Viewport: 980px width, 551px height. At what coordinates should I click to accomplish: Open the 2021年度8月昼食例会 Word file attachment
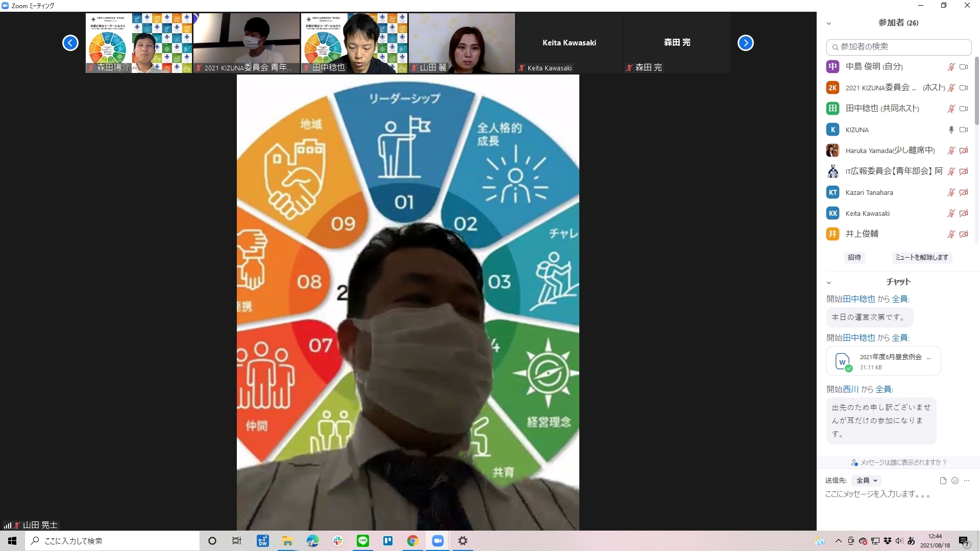(884, 361)
